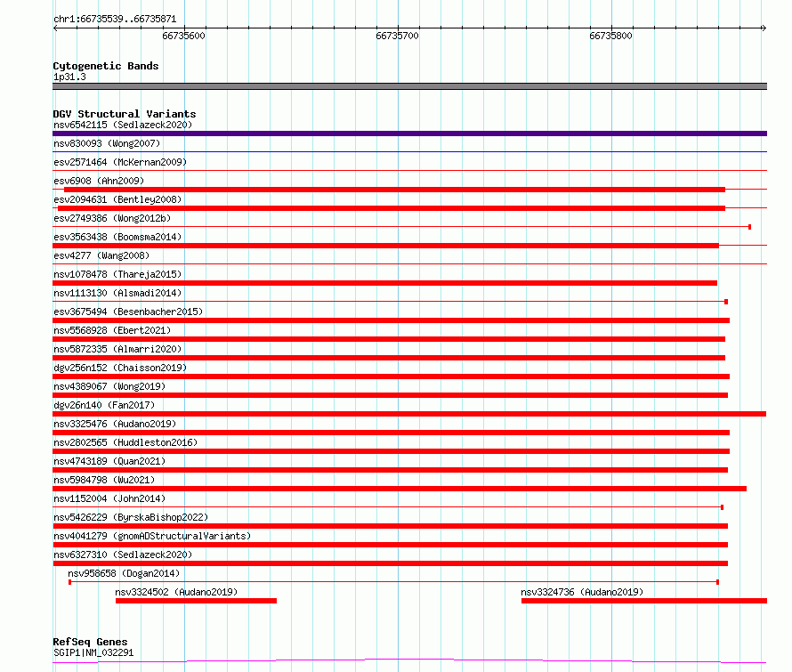Open variant nsv958658 (Dogan2014)

point(124,573)
